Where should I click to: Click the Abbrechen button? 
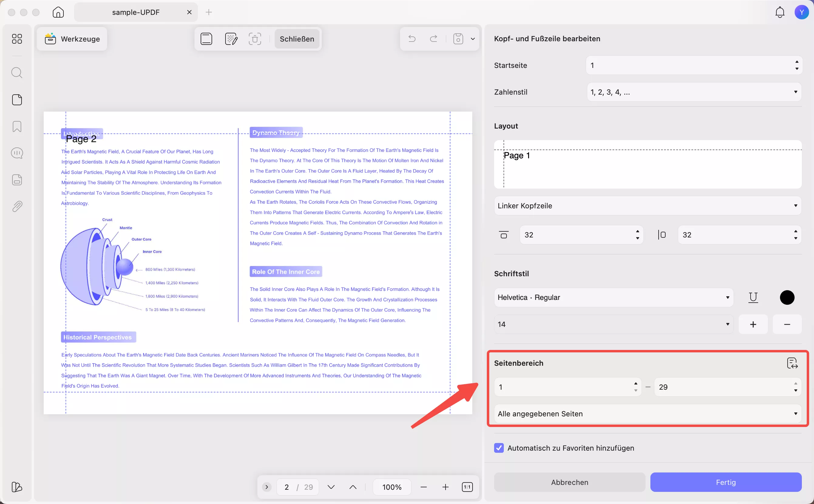[x=569, y=482]
